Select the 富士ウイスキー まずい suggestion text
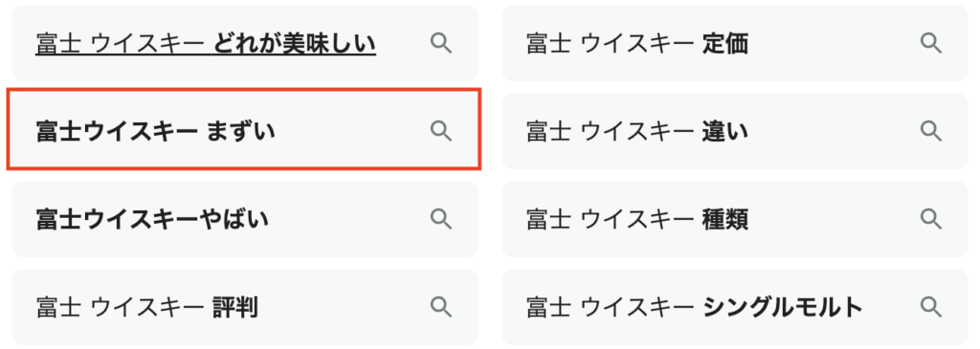The image size is (980, 349). point(156,131)
